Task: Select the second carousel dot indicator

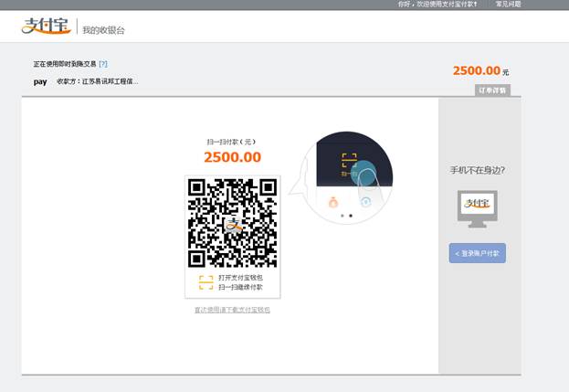Action: (351, 217)
